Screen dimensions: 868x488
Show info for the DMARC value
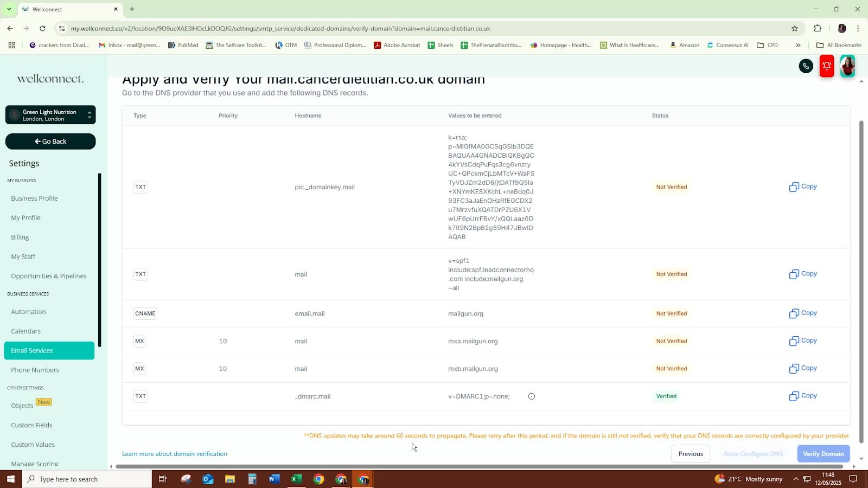point(532,396)
